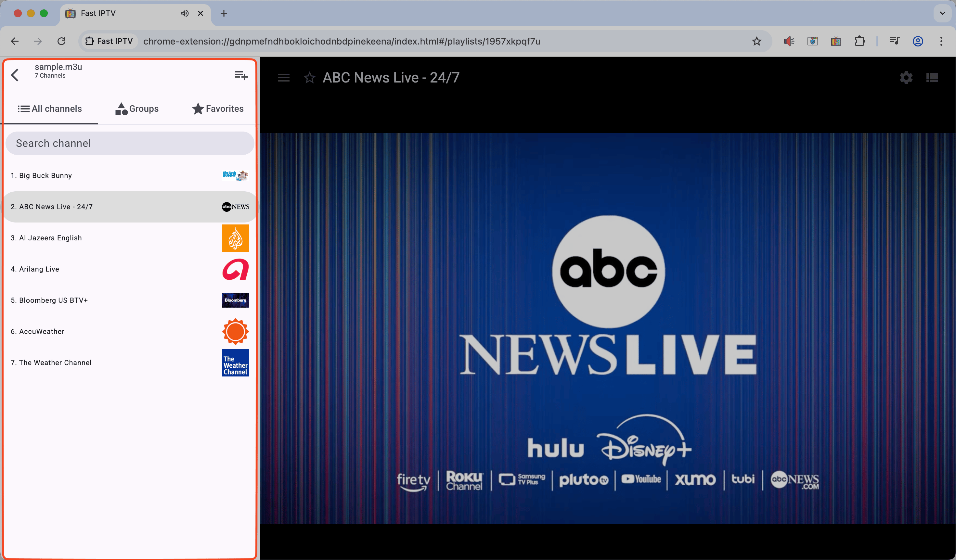Click the AccuWeather sun logo
Screen dimensions: 956x560
click(x=236, y=331)
